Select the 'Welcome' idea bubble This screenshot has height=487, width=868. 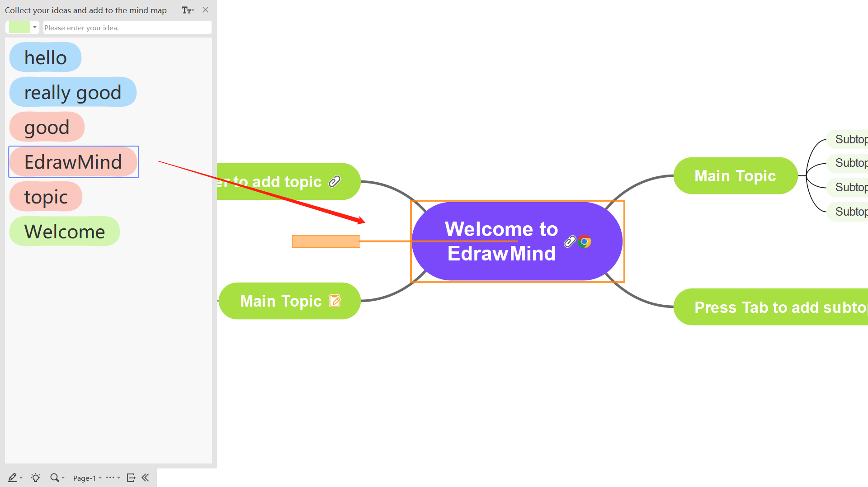click(65, 232)
